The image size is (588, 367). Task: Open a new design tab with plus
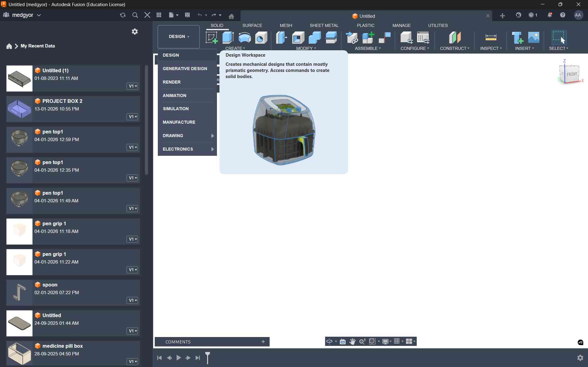[502, 16]
